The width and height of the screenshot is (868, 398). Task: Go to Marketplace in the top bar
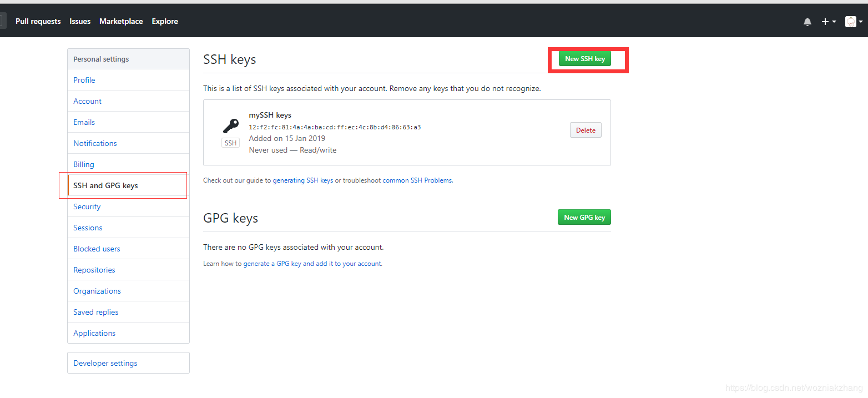click(121, 21)
